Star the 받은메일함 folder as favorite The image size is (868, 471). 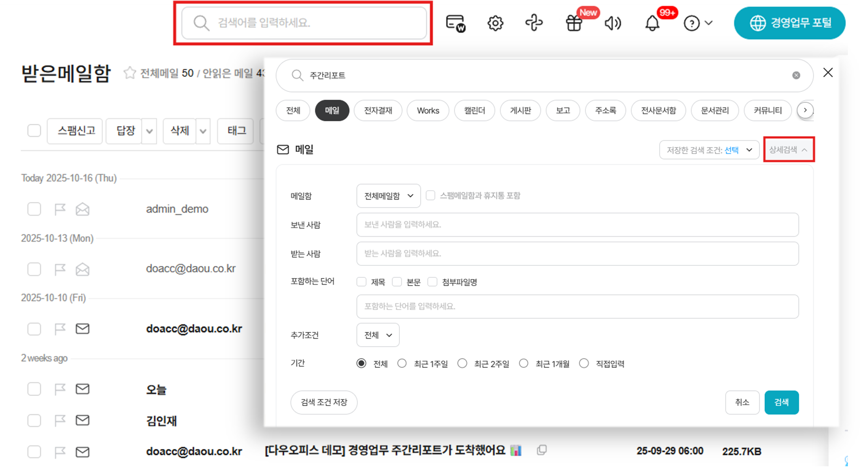130,73
